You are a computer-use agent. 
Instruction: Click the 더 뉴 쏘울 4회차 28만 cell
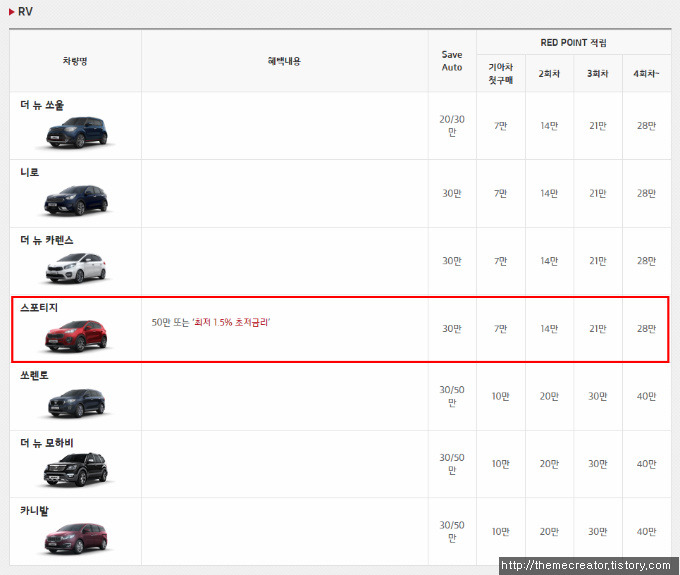click(646, 126)
